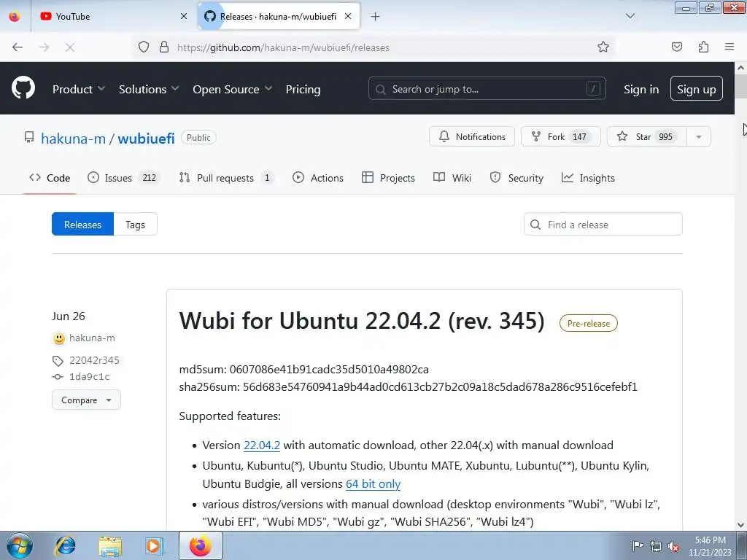Open commit 1da9c1c link
This screenshot has width=747, height=560.
tap(90, 377)
